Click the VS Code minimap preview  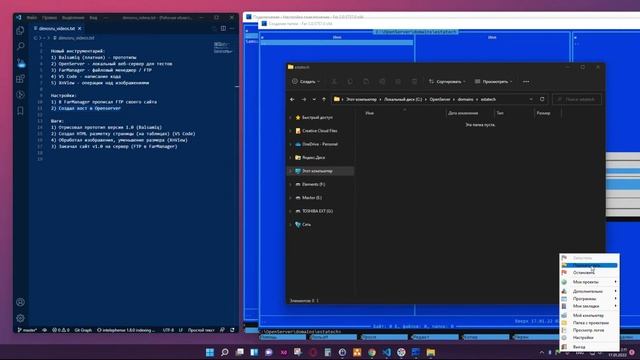coord(222,48)
